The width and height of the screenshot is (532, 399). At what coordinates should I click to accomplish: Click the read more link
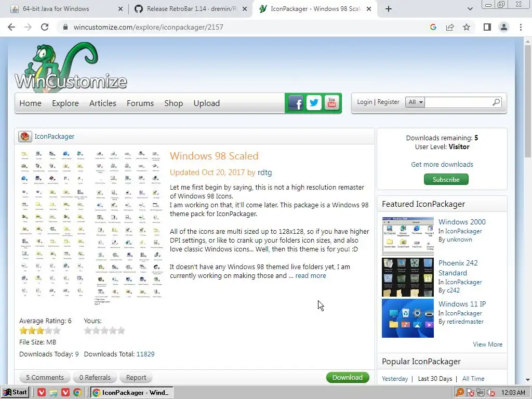pyautogui.click(x=311, y=275)
